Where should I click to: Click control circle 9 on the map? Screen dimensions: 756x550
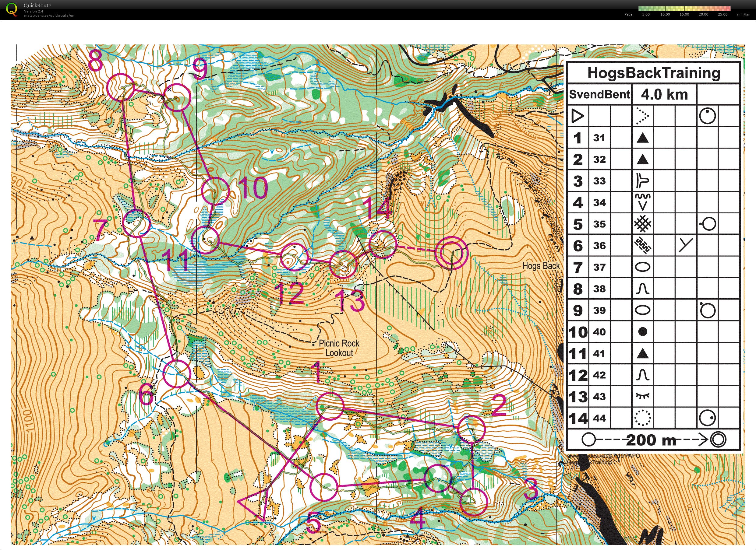click(x=177, y=97)
